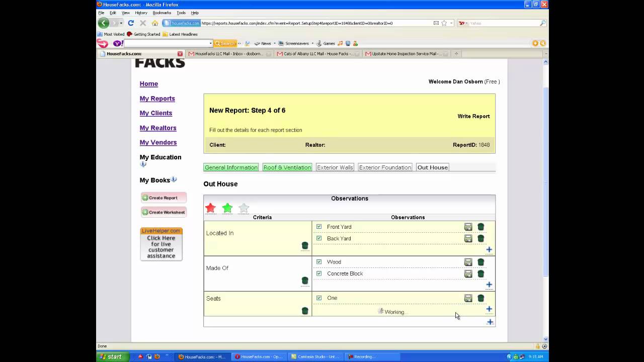Viewport: 644px width, 362px height.
Task: Expand the News toolbar dropdown
Action: pos(274,43)
